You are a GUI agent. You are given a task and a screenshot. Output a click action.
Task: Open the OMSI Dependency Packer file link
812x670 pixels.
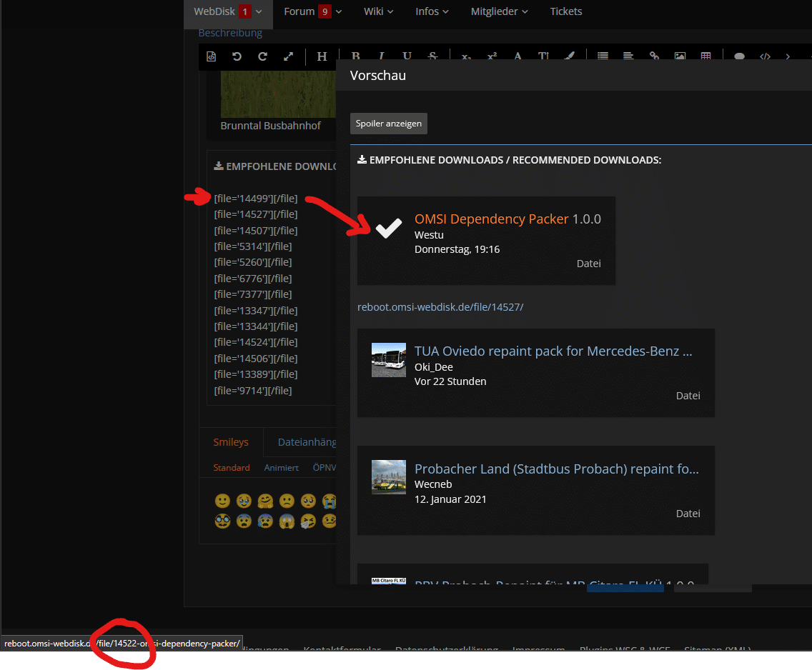(x=491, y=219)
